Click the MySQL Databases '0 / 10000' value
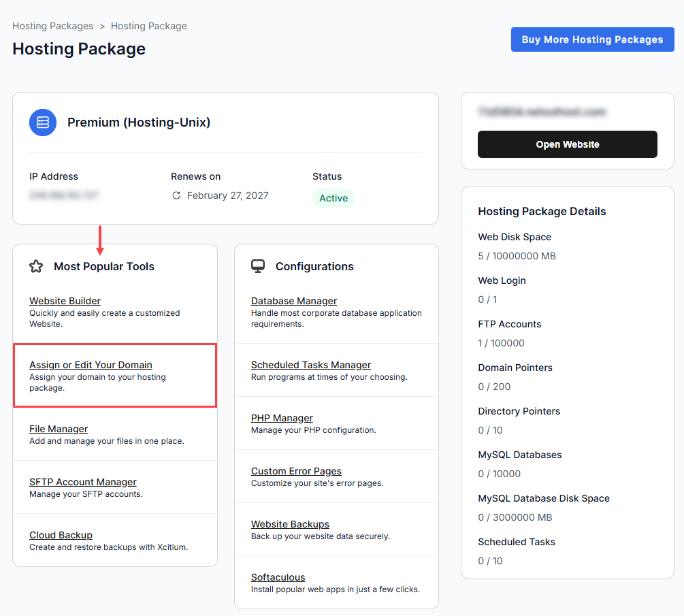This screenshot has width=684, height=616. click(500, 474)
